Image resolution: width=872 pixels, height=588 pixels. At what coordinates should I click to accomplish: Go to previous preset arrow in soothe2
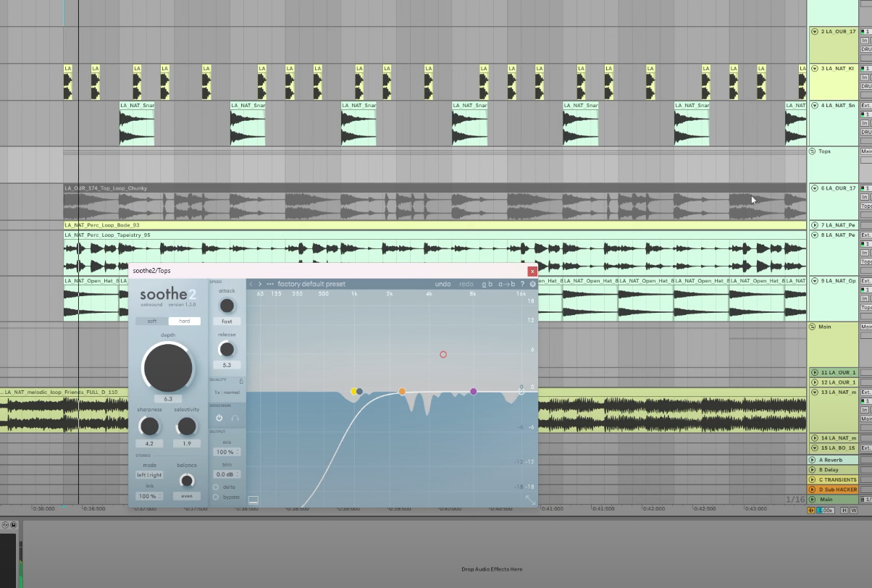click(251, 284)
